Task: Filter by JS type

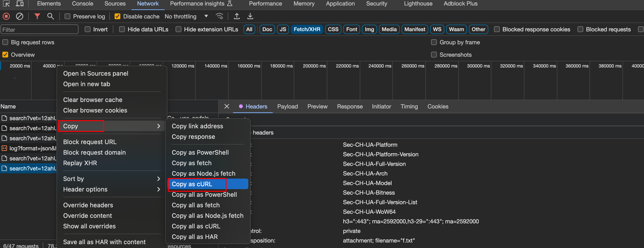Action: [x=283, y=29]
